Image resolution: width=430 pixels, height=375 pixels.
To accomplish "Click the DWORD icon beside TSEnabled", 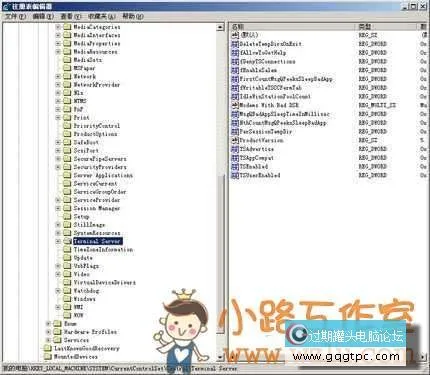I will (x=235, y=166).
